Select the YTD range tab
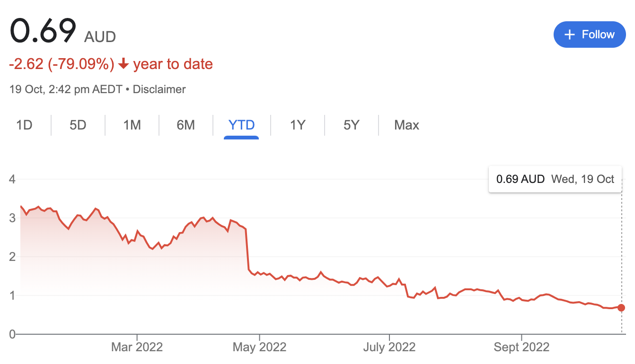635x364 pixels. (241, 125)
